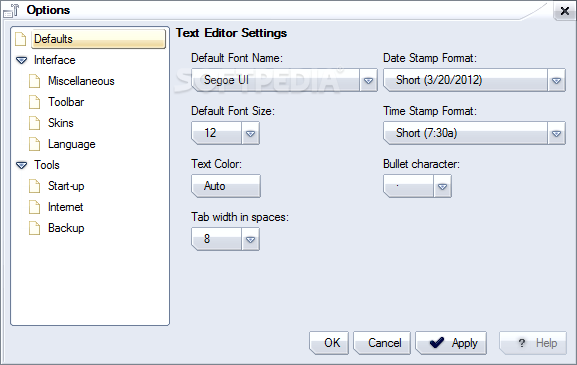
Task: Click the Apply button with checkmark
Action: click(451, 343)
